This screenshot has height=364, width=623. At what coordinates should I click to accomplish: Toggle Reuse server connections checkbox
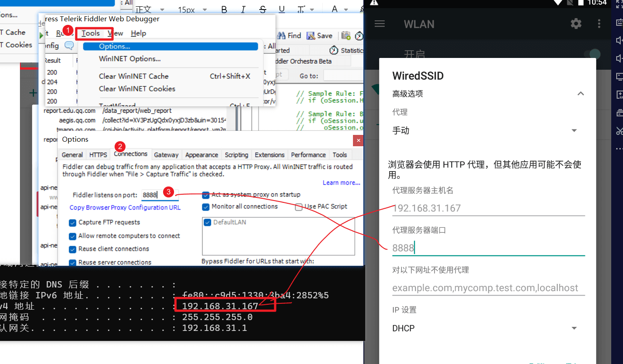coord(72,263)
